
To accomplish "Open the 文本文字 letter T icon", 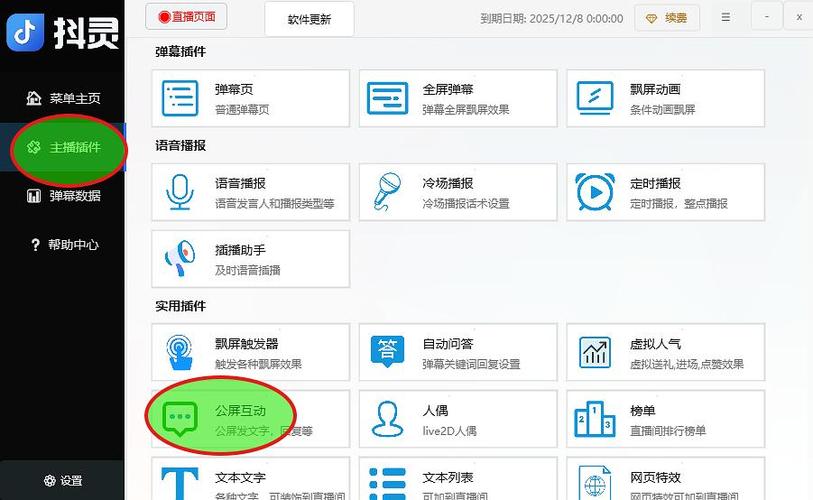I will (x=180, y=483).
